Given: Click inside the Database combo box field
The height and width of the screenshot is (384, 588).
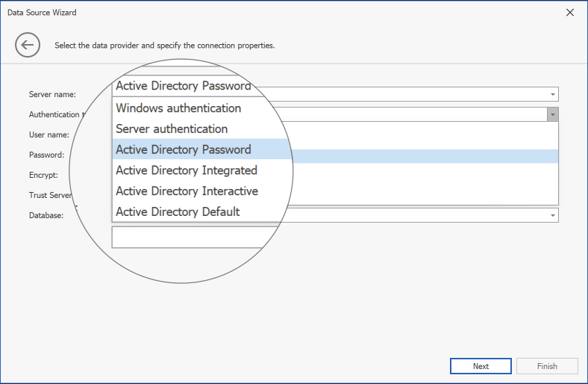Looking at the screenshot, I should coord(418,215).
